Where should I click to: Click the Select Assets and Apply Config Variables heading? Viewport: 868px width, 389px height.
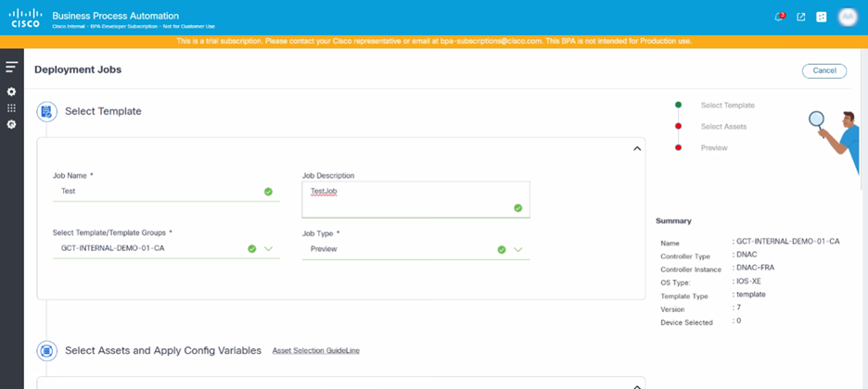coord(163,350)
